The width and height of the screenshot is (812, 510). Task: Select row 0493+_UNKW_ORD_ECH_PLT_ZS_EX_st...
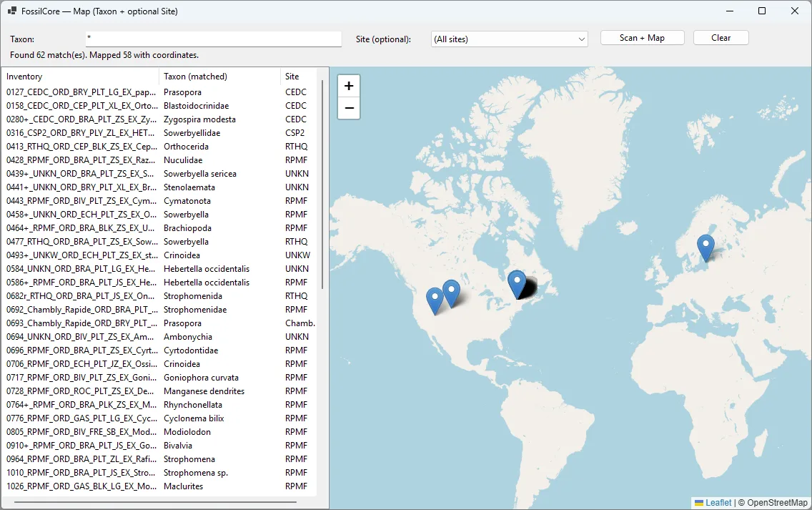tap(159, 255)
